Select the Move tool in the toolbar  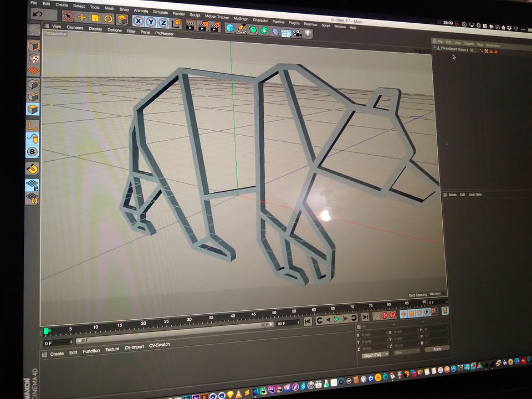click(82, 17)
